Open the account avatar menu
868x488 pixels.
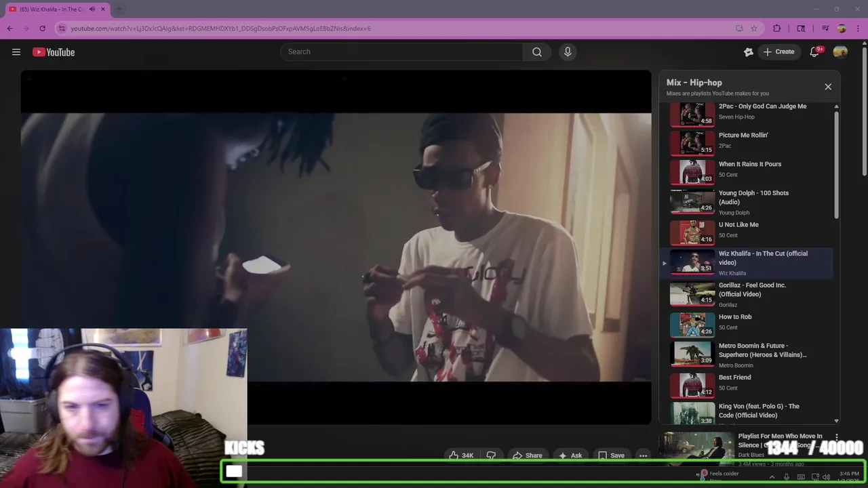pyautogui.click(x=840, y=52)
